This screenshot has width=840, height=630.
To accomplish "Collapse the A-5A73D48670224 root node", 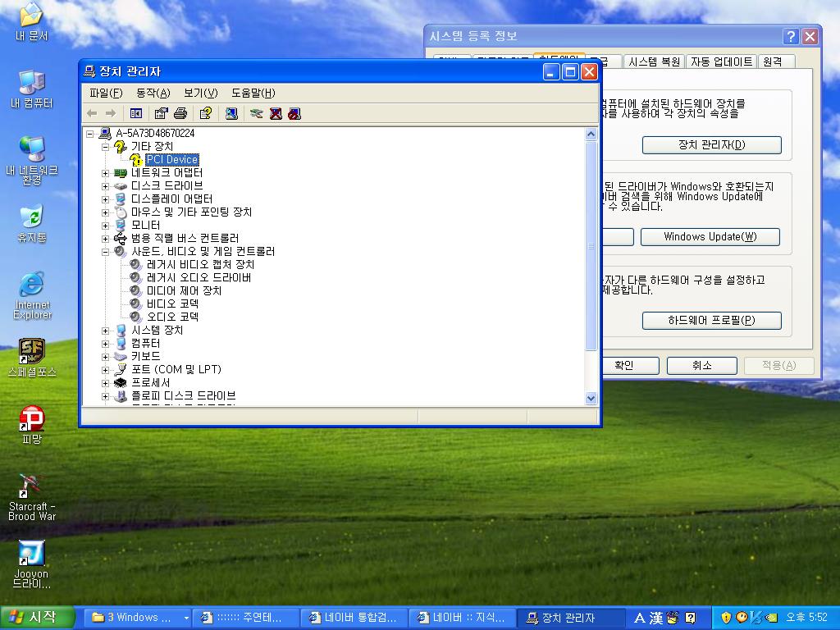I will pos(90,134).
